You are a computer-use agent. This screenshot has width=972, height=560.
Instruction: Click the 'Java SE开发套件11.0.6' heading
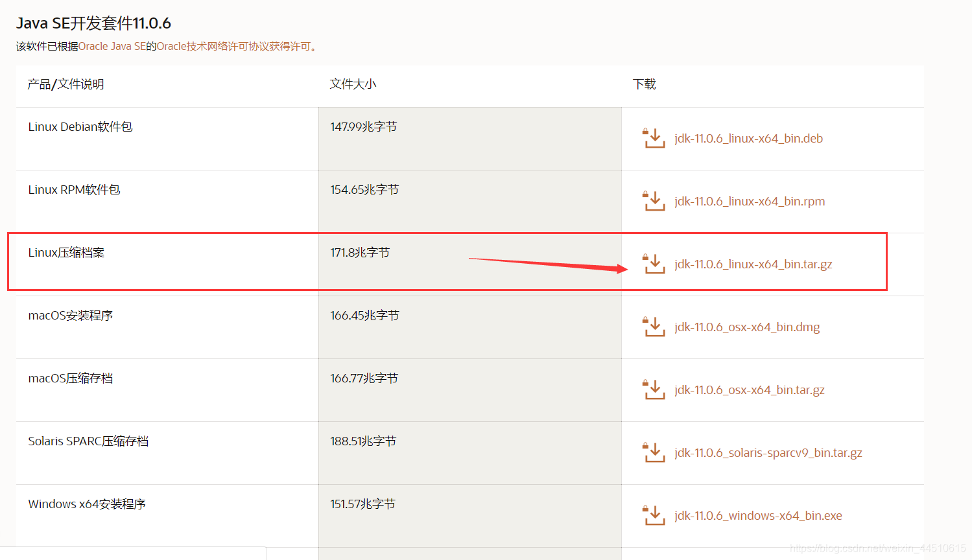pos(93,23)
